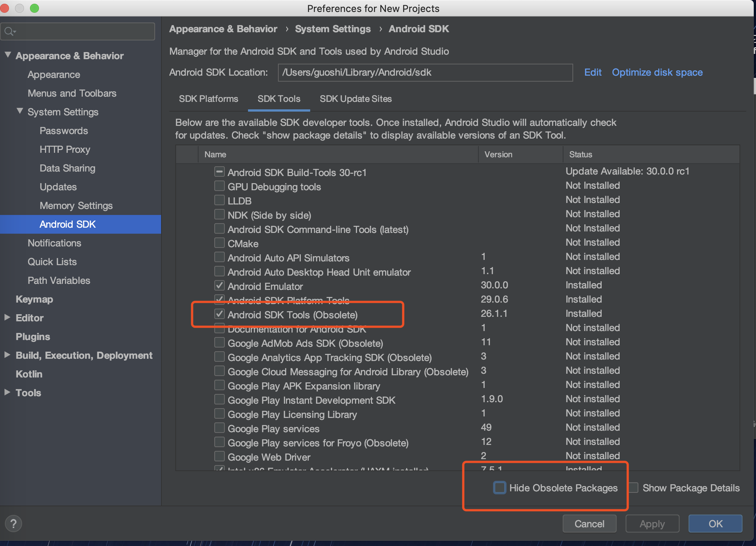Viewport: 756px width, 546px height.
Task: Check the GPU Debugging tools box
Action: click(x=220, y=186)
